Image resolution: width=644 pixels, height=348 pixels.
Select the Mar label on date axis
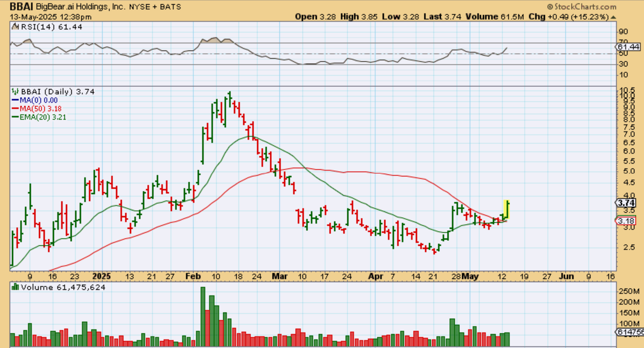coord(279,276)
